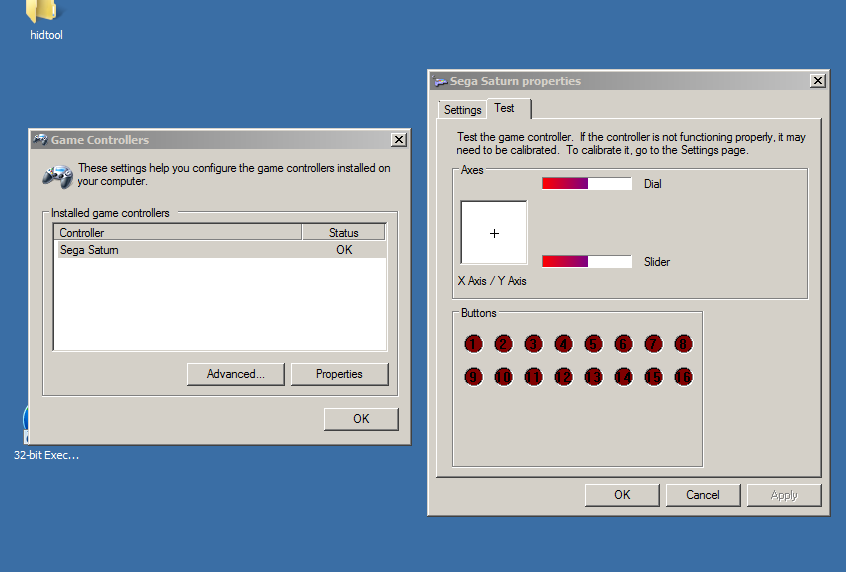Click button indicator 8 in the Buttons group
This screenshot has width=846, height=572.
coord(683,344)
